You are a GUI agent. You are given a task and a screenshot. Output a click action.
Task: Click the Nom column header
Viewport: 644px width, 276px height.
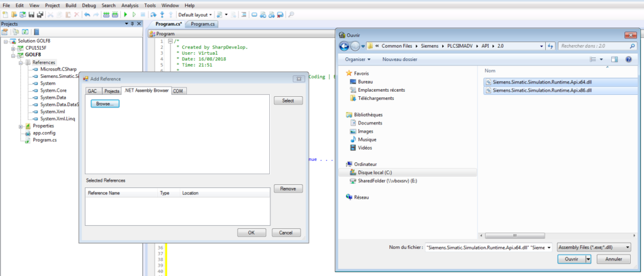point(489,70)
